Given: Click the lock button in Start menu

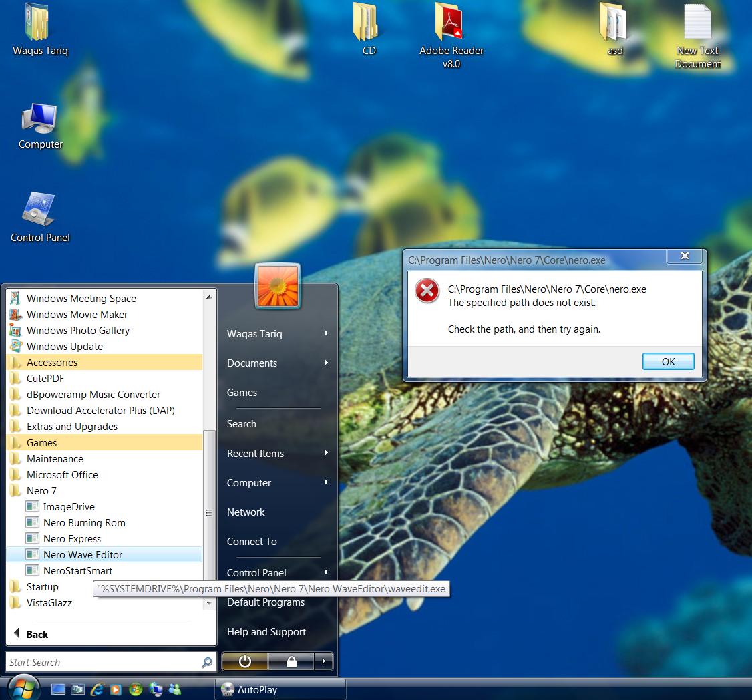Looking at the screenshot, I should coord(291,661).
